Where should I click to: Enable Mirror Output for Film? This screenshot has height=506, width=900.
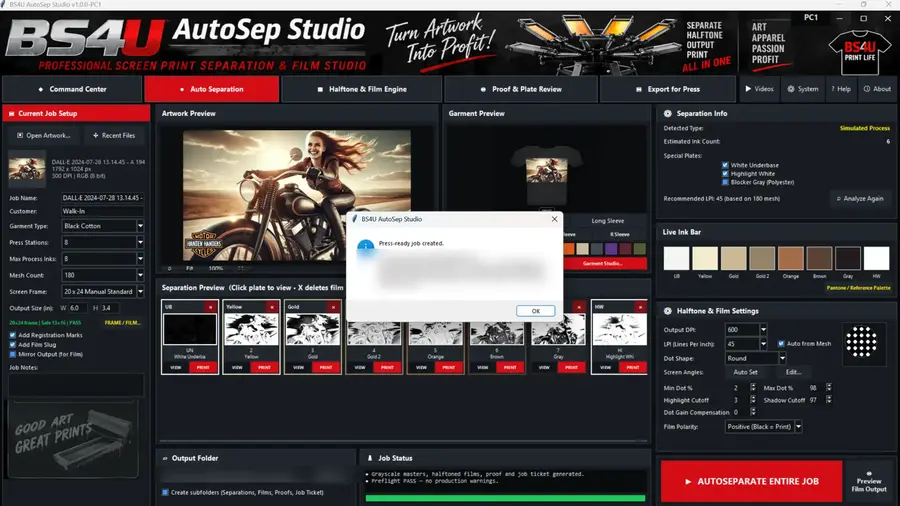pyautogui.click(x=13, y=354)
